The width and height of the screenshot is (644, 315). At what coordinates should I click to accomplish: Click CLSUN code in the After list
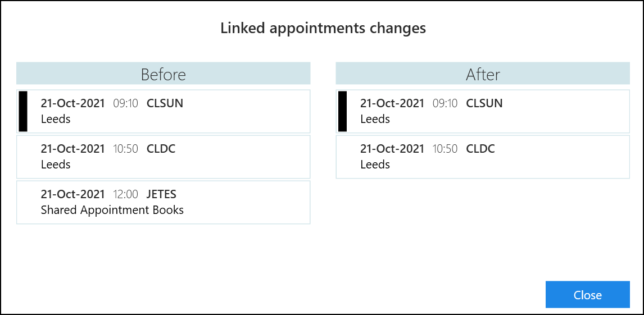coord(484,104)
